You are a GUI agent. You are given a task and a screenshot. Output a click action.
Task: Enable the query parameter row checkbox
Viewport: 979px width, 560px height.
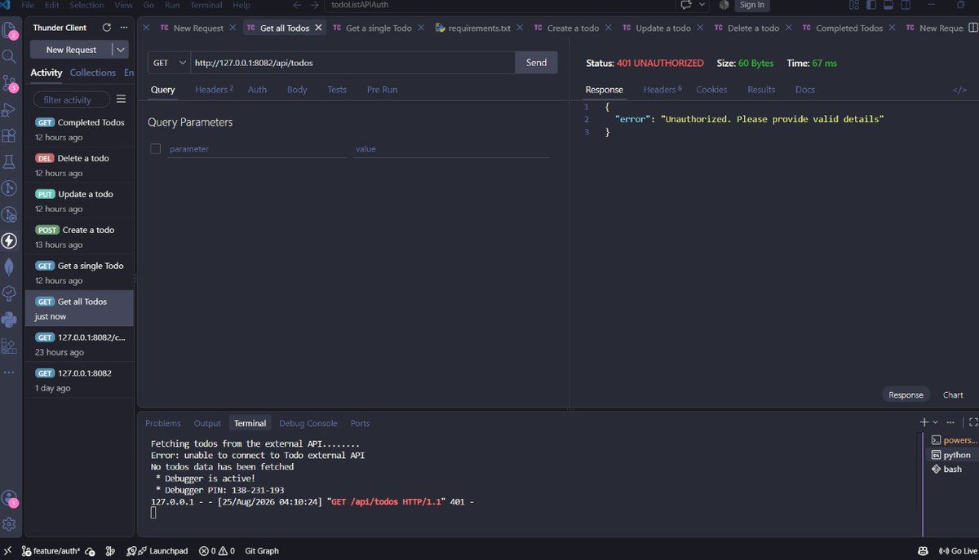(x=155, y=148)
